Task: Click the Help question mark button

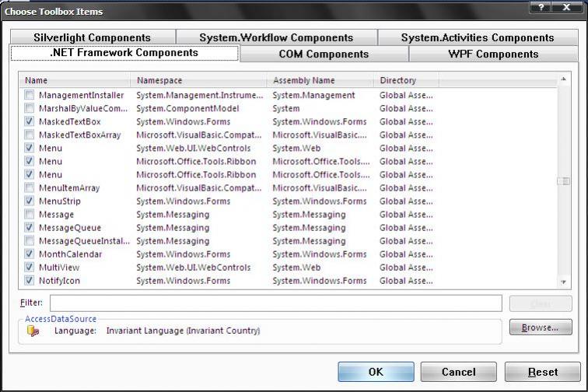Action: coord(541,8)
